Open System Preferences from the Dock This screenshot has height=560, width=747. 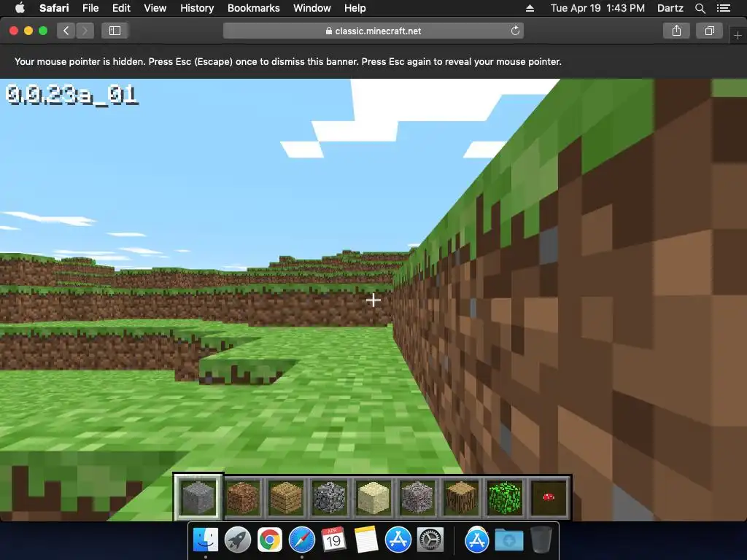point(430,540)
